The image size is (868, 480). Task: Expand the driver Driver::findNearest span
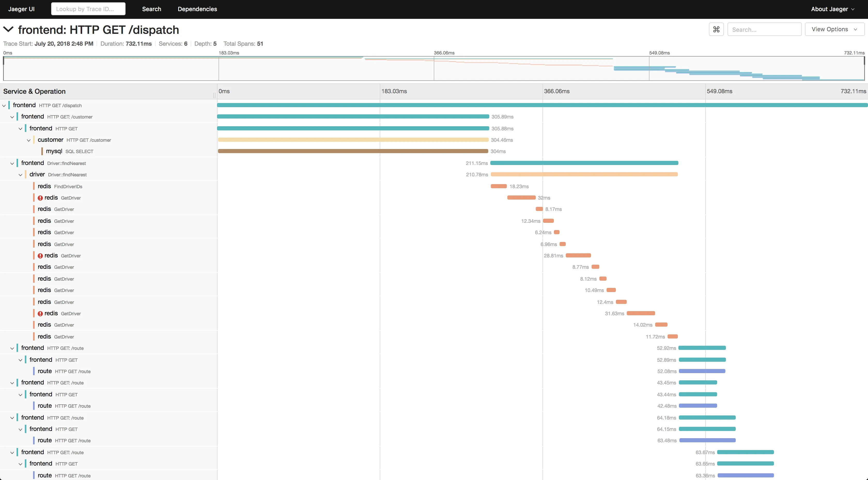coord(20,174)
